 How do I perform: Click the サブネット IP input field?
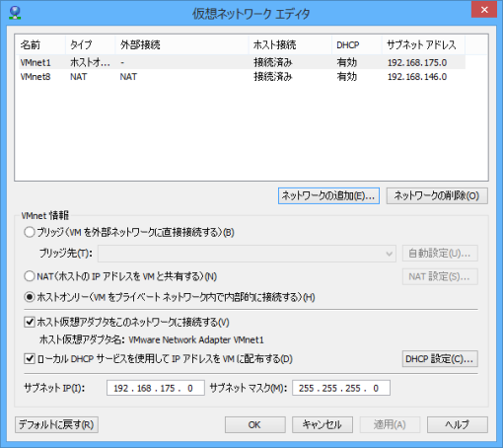pos(156,388)
